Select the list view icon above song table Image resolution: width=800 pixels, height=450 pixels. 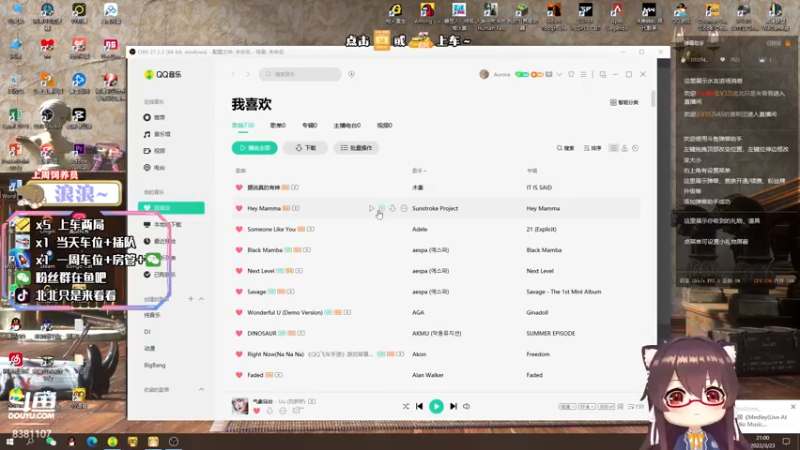pyautogui.click(x=614, y=148)
